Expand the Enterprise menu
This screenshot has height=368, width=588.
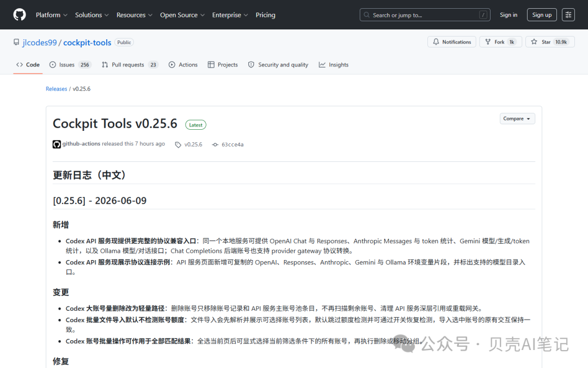pyautogui.click(x=230, y=15)
